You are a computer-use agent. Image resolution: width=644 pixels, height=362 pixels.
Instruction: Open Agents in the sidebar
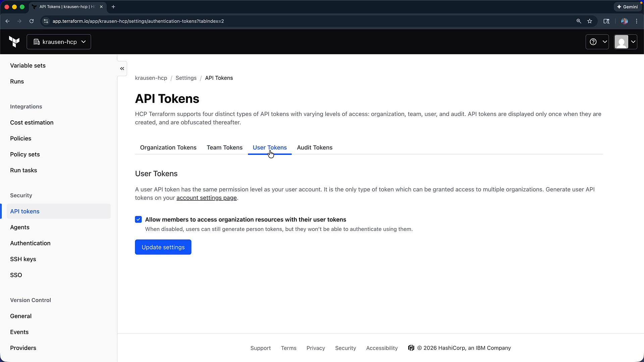tap(20, 227)
